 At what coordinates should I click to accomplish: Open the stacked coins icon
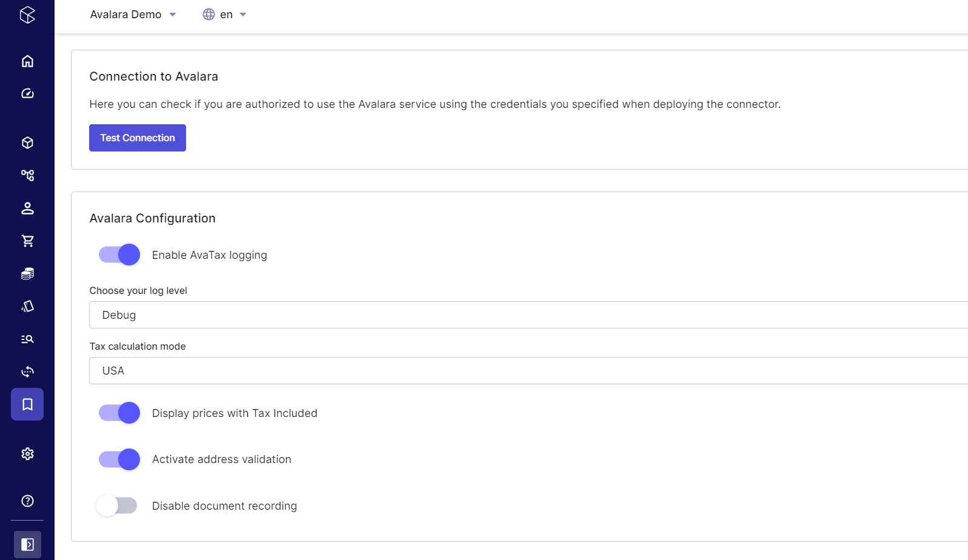[x=27, y=273]
